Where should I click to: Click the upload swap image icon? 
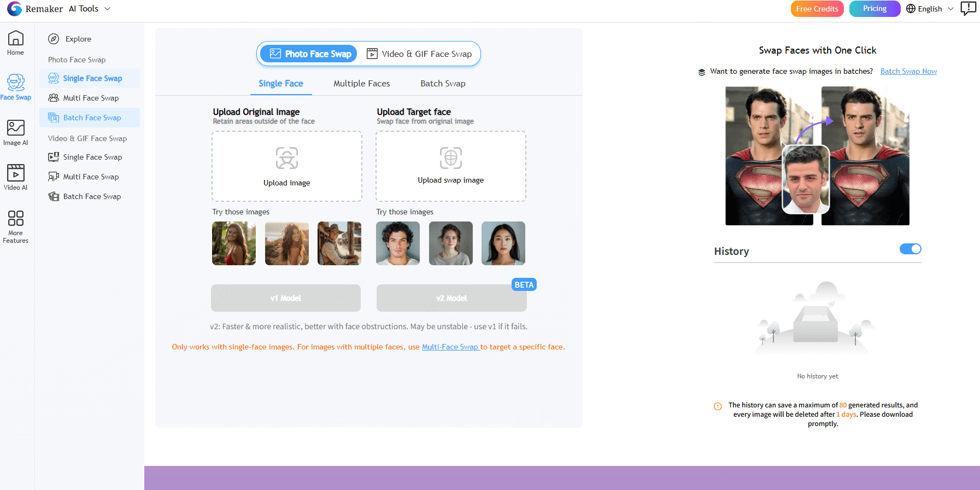coord(450,158)
